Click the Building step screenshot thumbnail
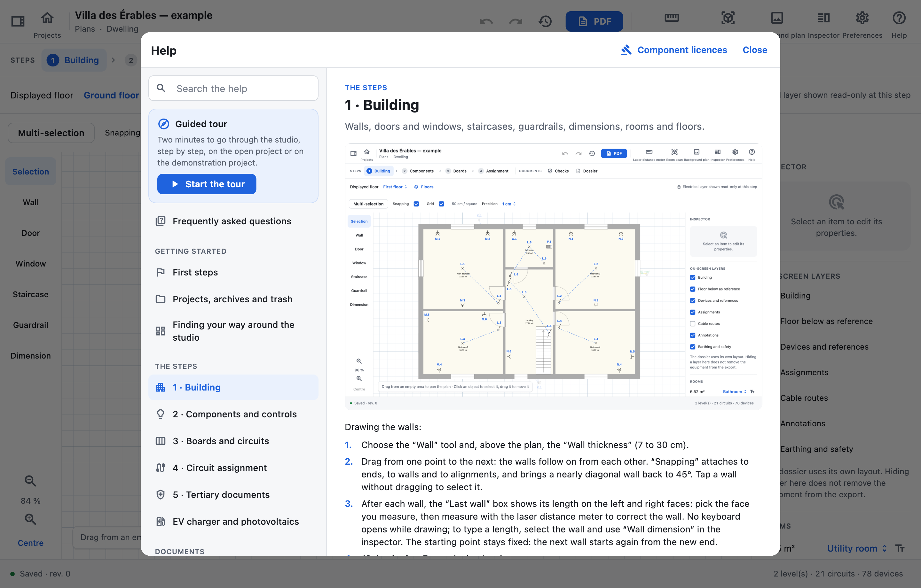This screenshot has width=921, height=588. click(x=553, y=276)
